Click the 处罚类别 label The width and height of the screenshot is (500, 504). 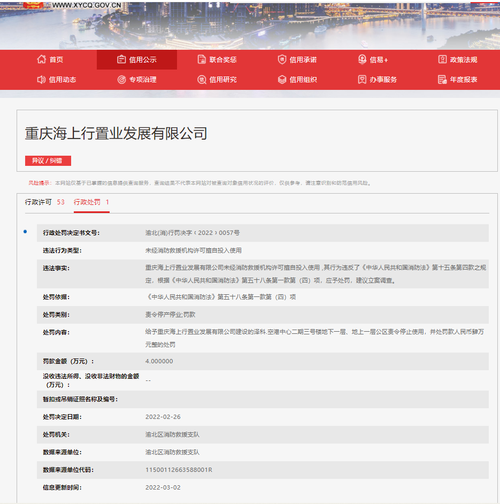click(56, 315)
